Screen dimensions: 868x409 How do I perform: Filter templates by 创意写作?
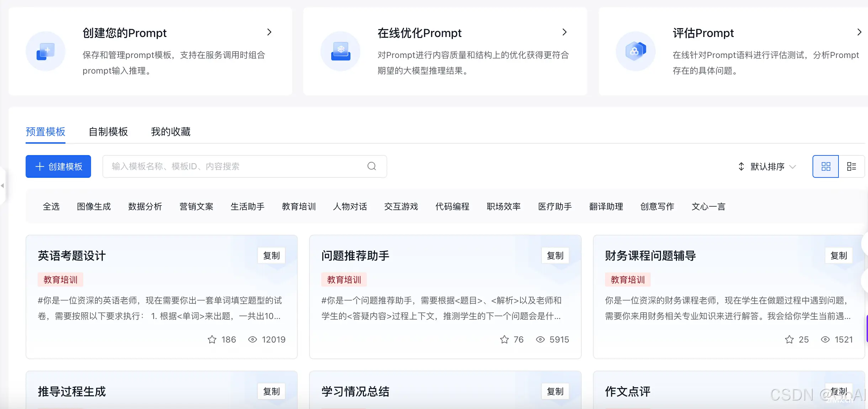[x=657, y=207]
